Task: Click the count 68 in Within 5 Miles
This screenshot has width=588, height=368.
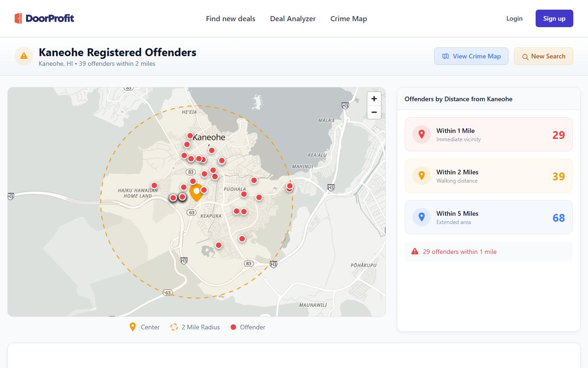Action: pos(559,218)
